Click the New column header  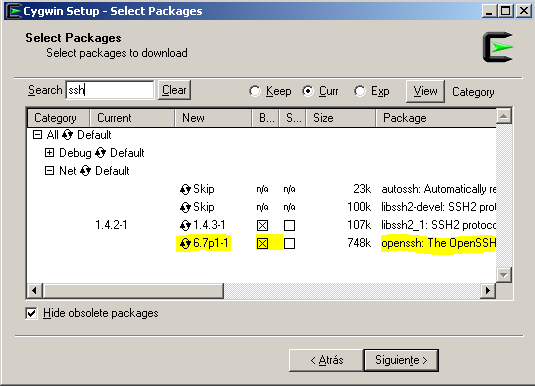click(x=213, y=118)
